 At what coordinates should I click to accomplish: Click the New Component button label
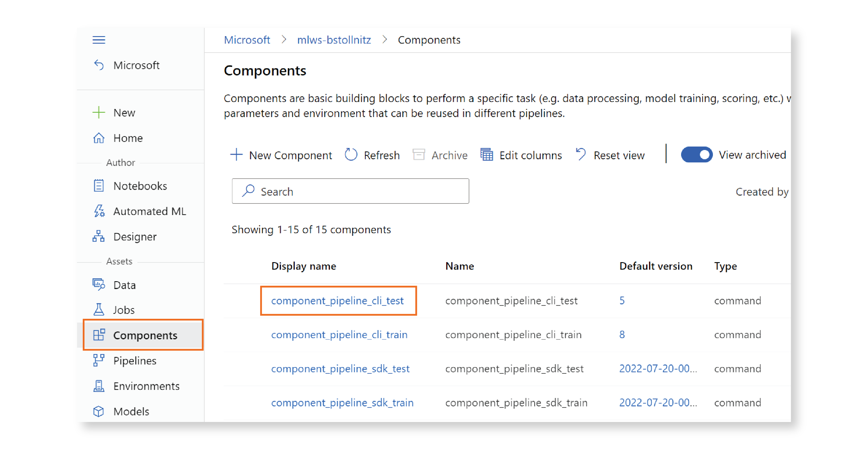[290, 155]
